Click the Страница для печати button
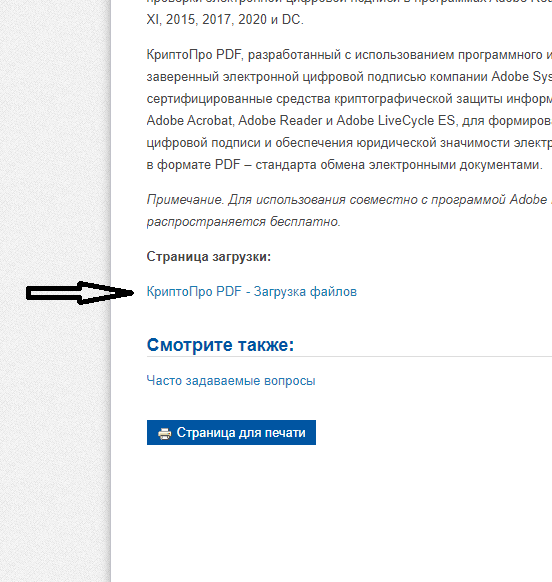This screenshot has height=582, width=552. coord(231,432)
